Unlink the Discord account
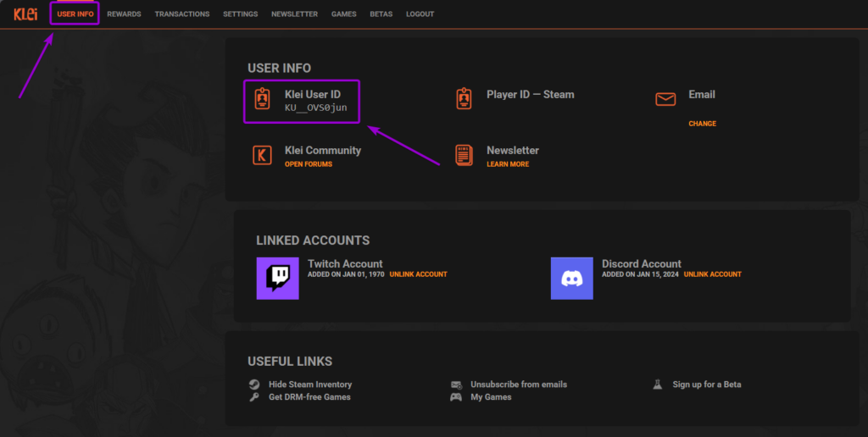This screenshot has height=437, width=868. pos(712,274)
